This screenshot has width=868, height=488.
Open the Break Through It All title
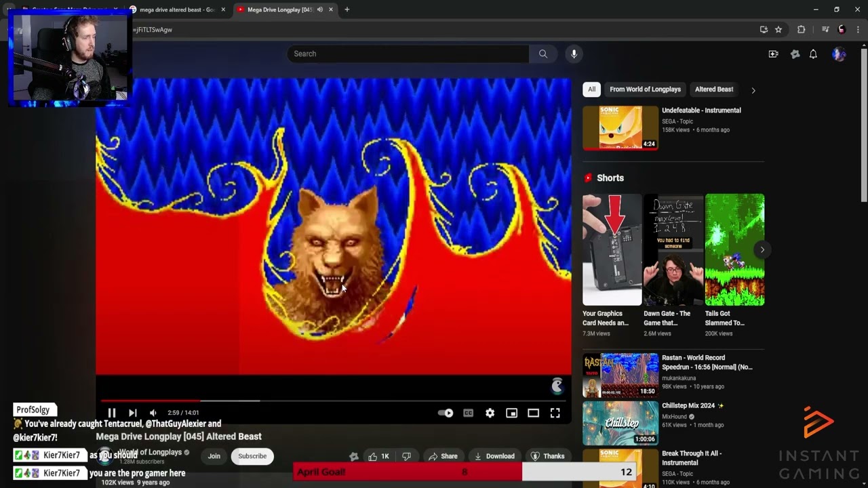pyautogui.click(x=692, y=458)
